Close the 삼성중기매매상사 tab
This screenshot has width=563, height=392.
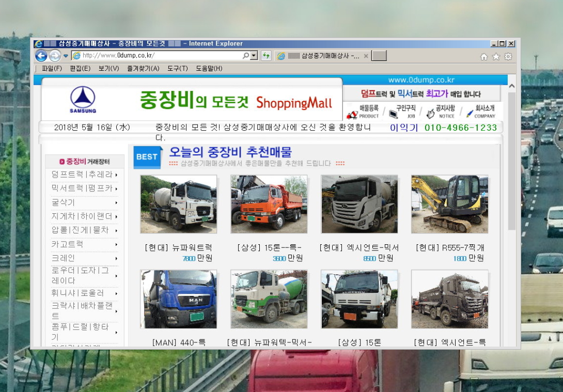tap(366, 56)
